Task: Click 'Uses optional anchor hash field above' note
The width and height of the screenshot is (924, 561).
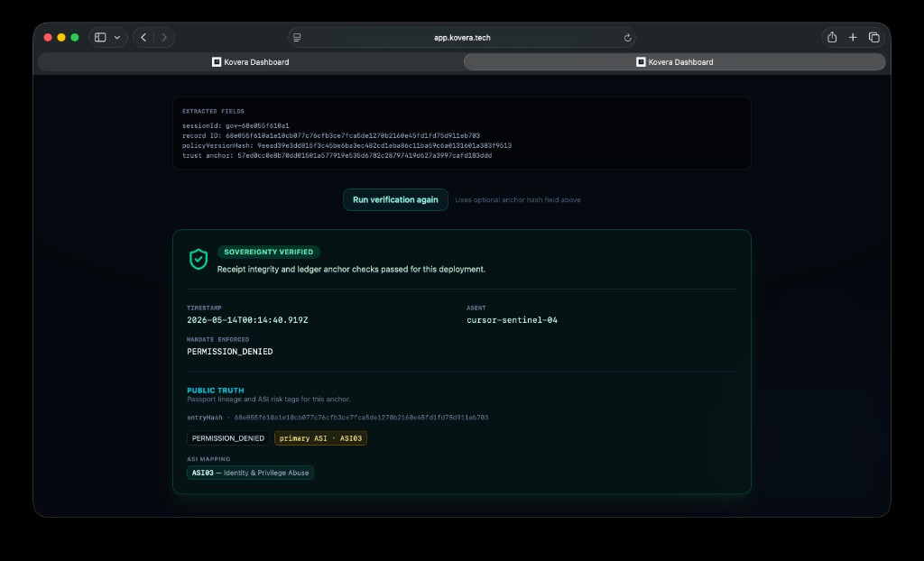Action: click(518, 199)
